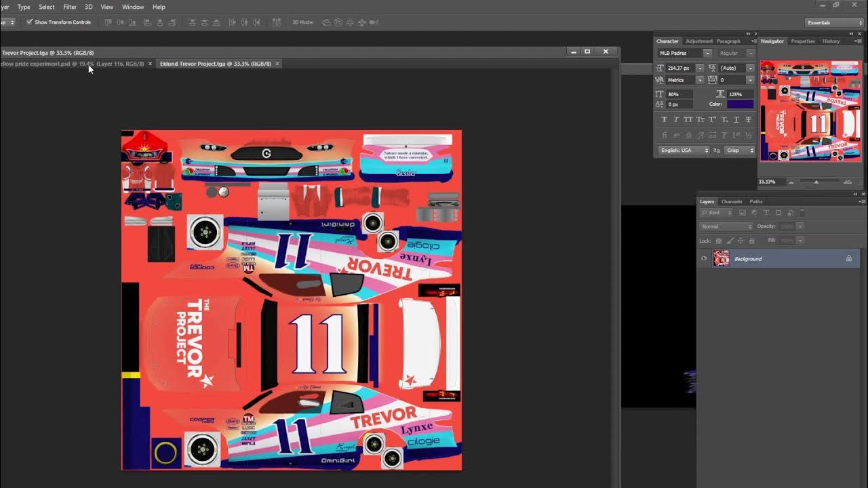Click the Distribute vertical centers icon
The height and width of the screenshot is (488, 868).
pos(204,22)
